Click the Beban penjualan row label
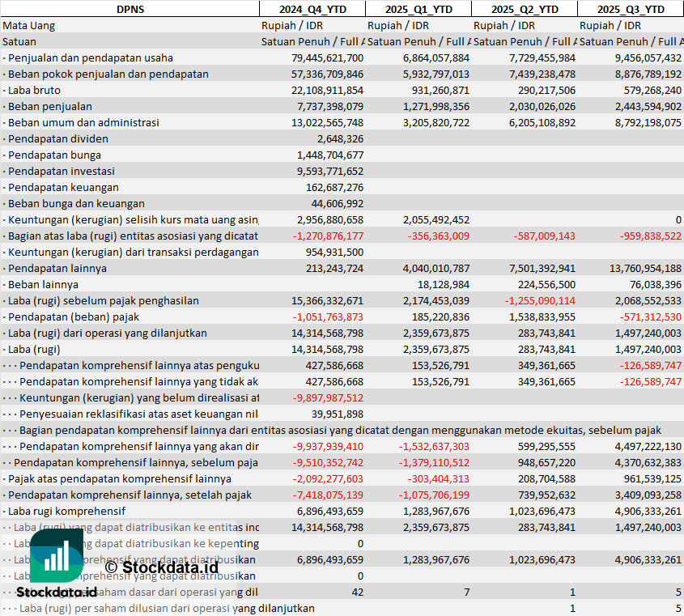The width and height of the screenshot is (684, 616). (49, 106)
